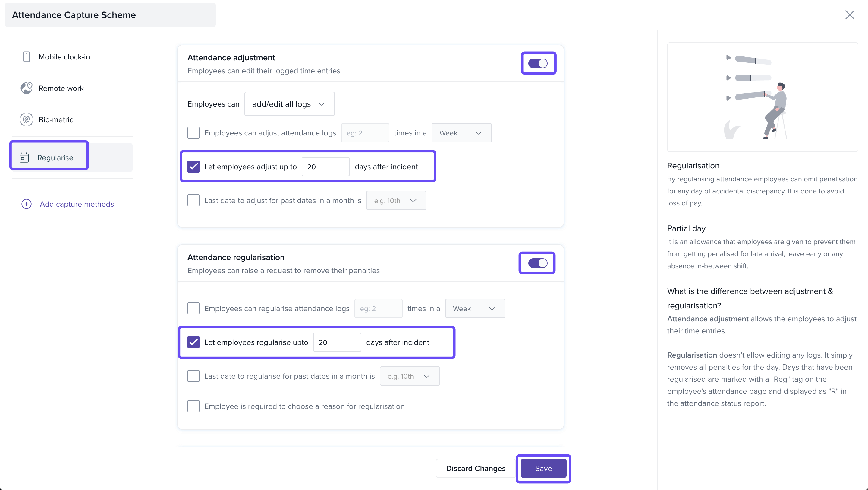Click Discard Changes button
This screenshot has width=868, height=490.
coord(476,468)
